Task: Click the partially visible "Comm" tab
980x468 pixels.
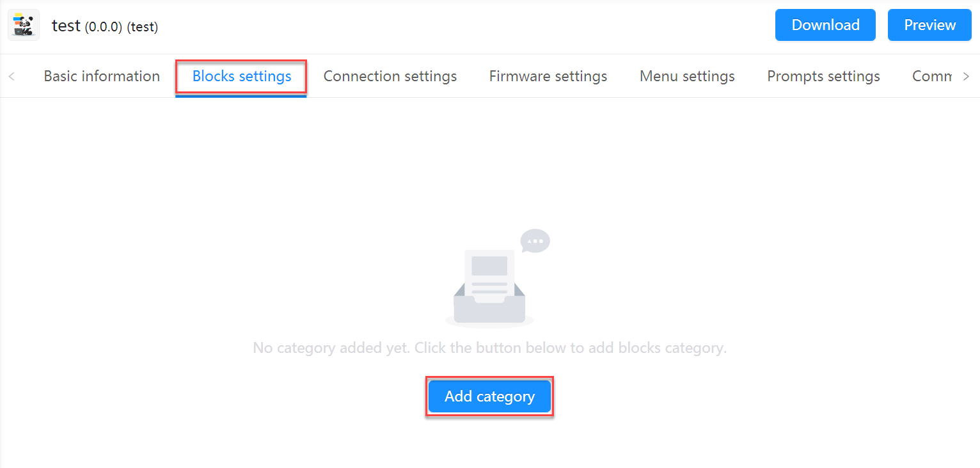Action: pyautogui.click(x=931, y=76)
